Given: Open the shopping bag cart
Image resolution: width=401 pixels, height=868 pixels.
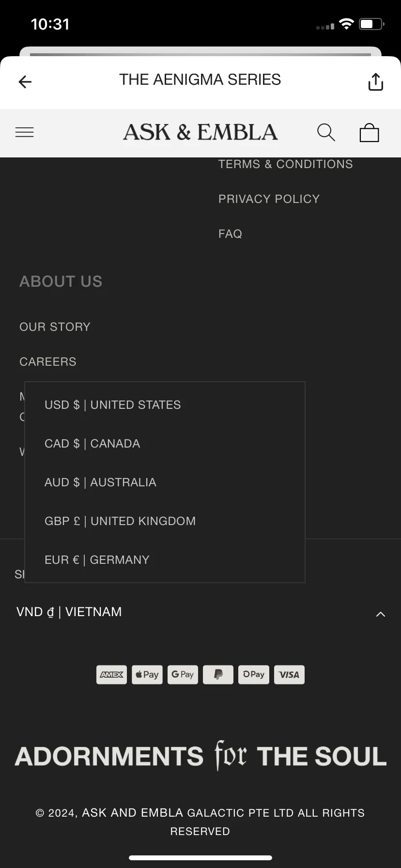Looking at the screenshot, I should [369, 132].
